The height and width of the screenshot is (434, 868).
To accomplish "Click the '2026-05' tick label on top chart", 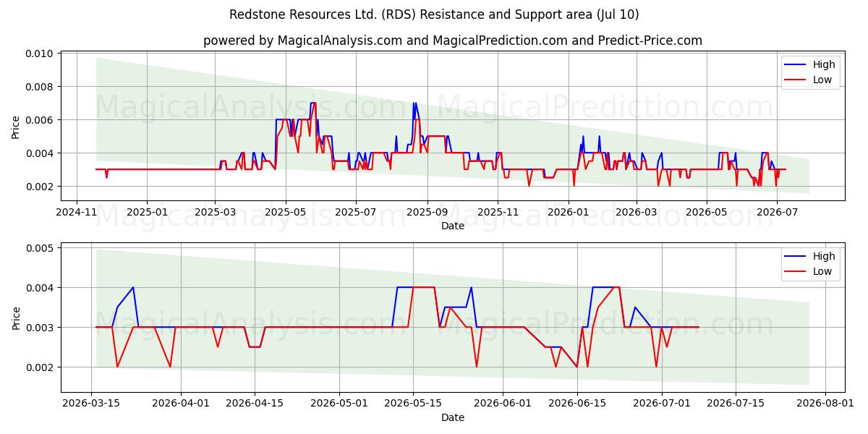I will 707,212.
